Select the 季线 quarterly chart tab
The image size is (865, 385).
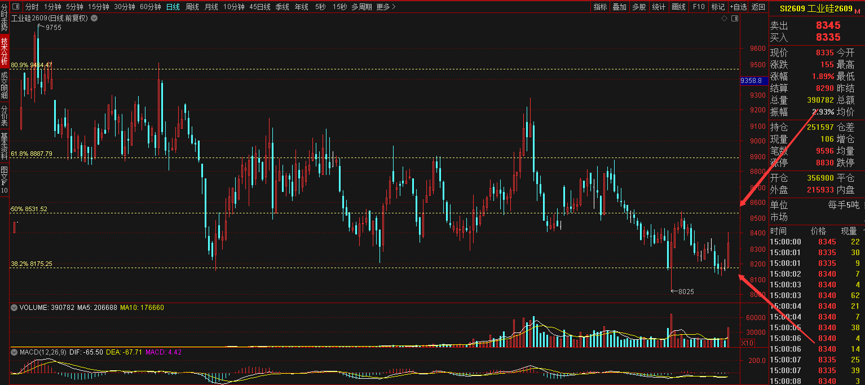(282, 7)
